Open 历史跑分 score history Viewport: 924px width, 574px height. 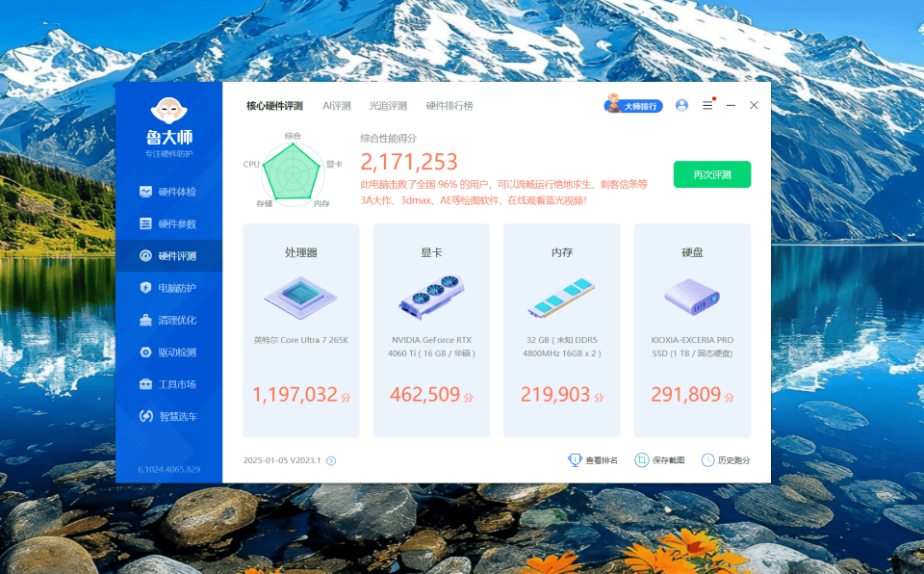click(726, 460)
